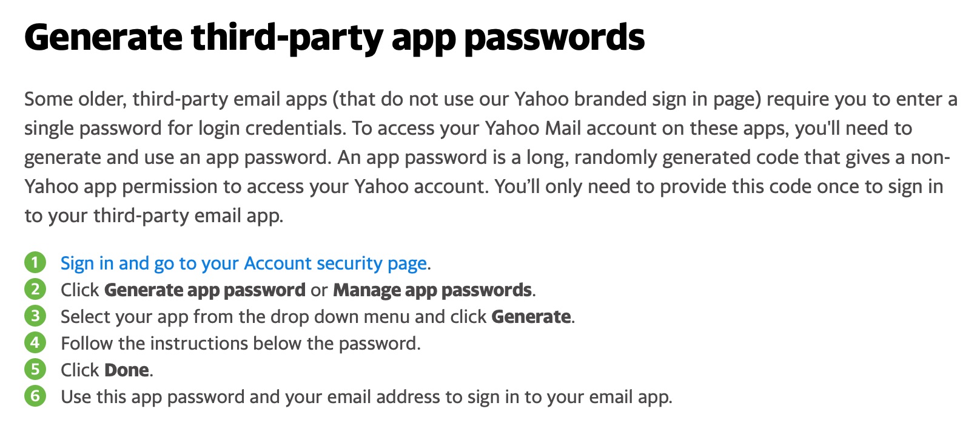
Task: Click the introductory paragraph's first line
Action: (x=491, y=99)
